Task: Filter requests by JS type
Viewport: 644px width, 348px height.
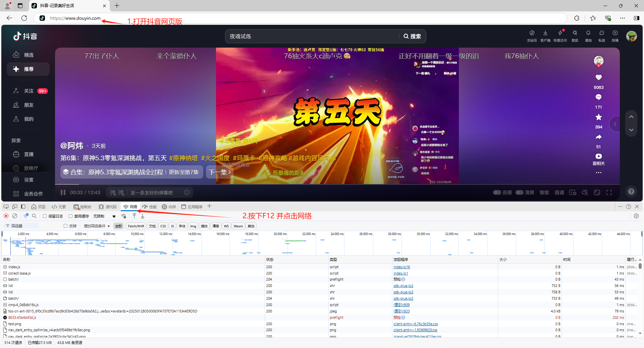Action: (x=172, y=226)
